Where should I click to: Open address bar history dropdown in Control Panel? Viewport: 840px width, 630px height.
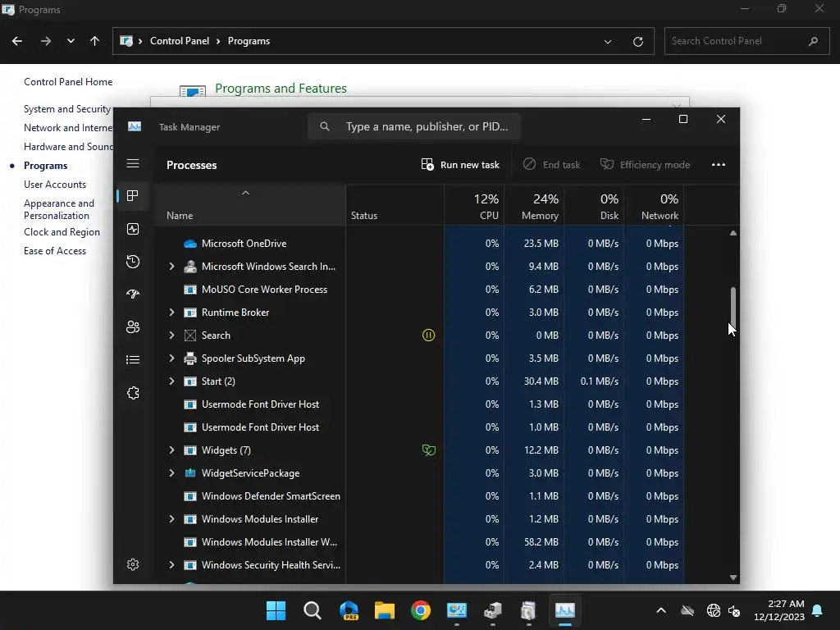point(608,41)
